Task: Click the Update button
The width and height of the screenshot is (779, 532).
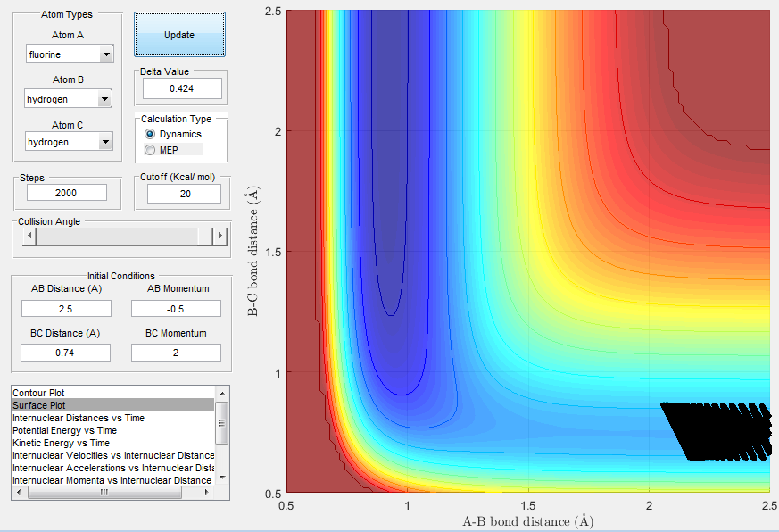Action: click(179, 35)
